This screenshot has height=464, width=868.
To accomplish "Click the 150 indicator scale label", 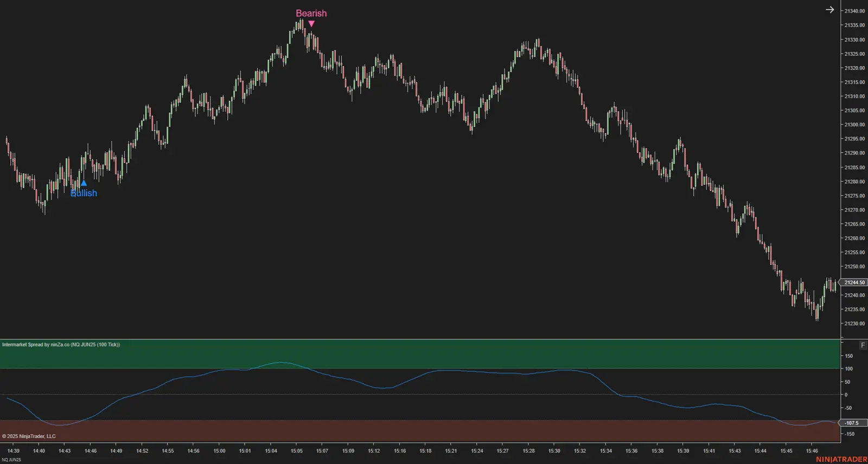I will tap(848, 356).
